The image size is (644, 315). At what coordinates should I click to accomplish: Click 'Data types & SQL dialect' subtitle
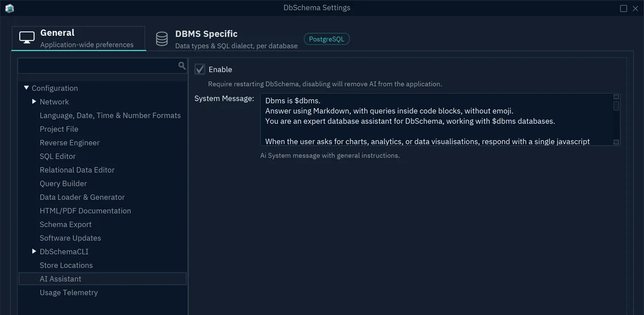[236, 45]
